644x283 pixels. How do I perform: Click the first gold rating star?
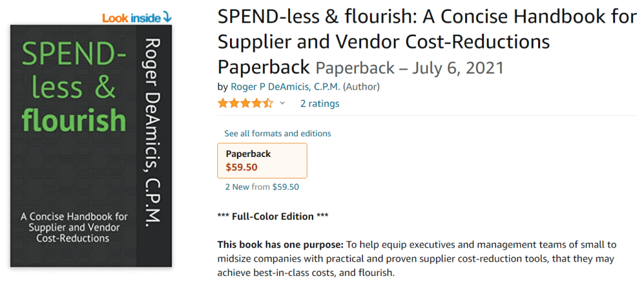(223, 103)
